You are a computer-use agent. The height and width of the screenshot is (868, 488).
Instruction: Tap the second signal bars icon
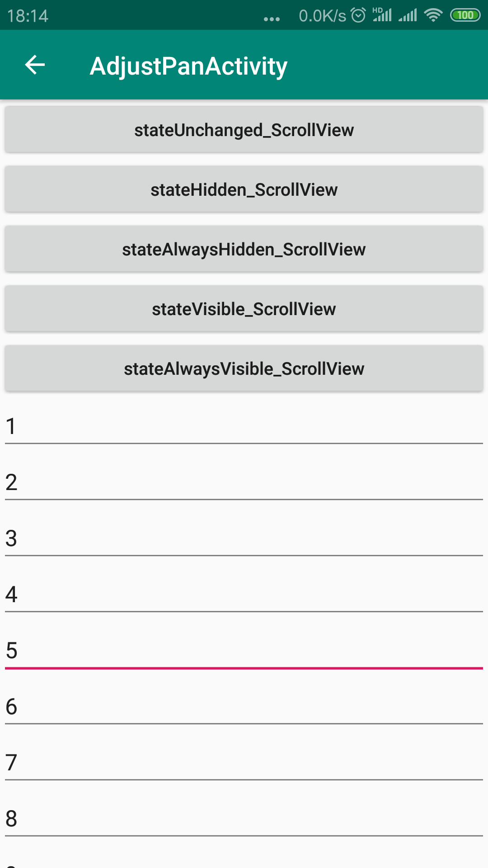[408, 15]
